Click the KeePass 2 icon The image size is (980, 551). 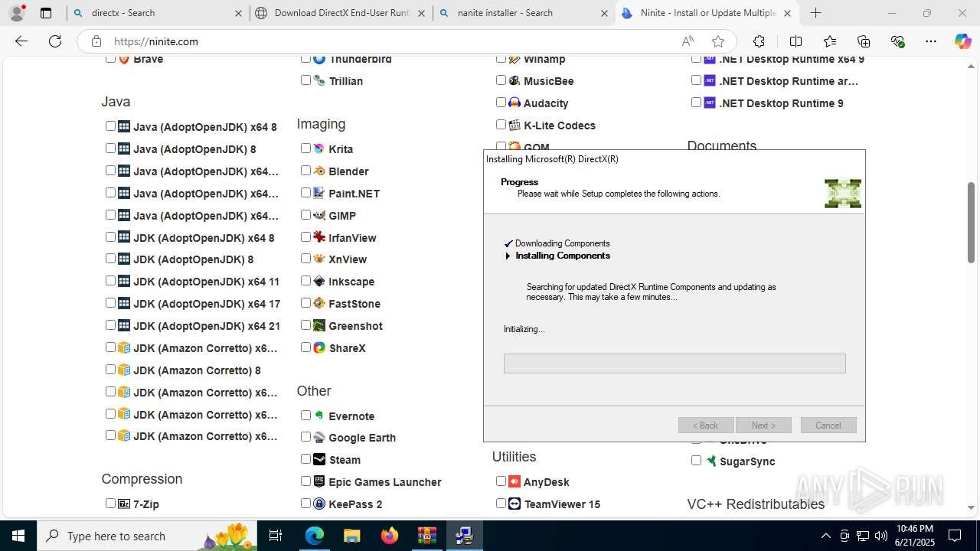pyautogui.click(x=319, y=504)
